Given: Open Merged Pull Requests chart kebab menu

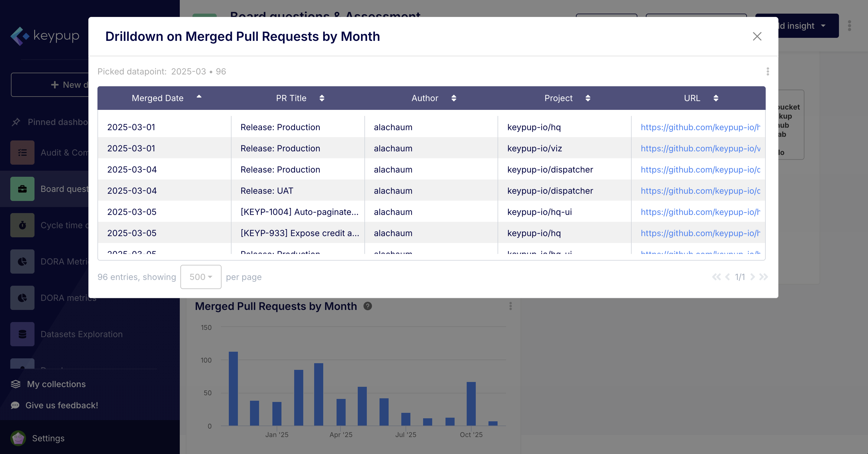Looking at the screenshot, I should [x=510, y=306].
